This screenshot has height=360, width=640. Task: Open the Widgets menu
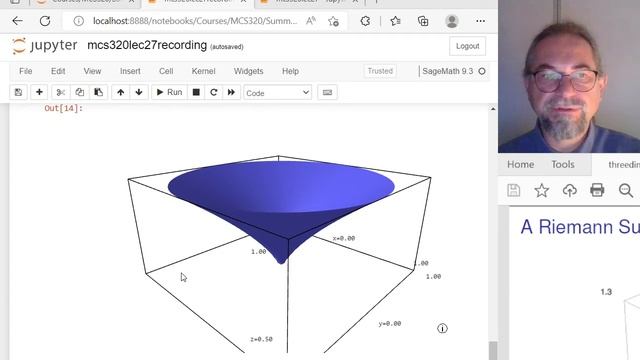[249, 71]
